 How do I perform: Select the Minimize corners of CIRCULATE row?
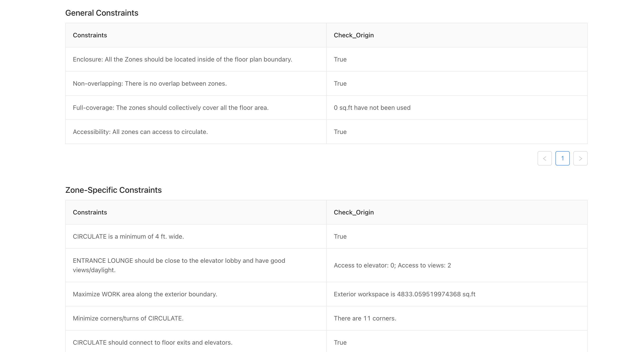point(128,318)
